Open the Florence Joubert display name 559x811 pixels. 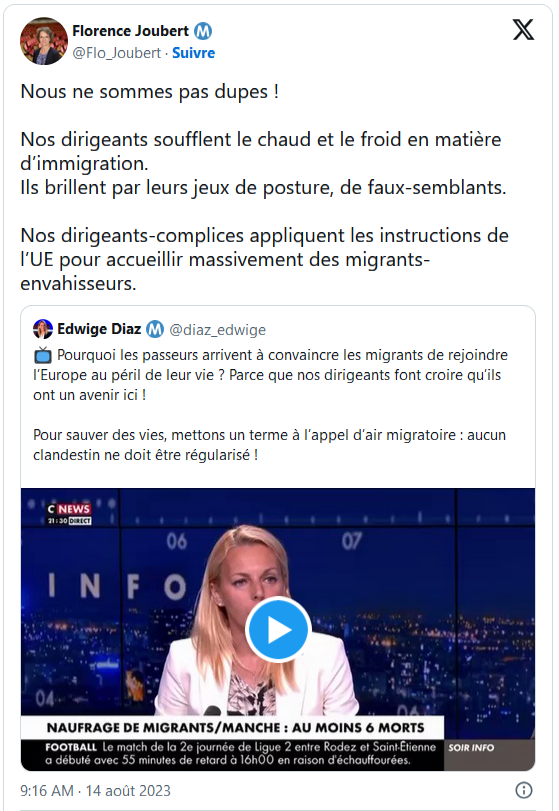click(130, 31)
